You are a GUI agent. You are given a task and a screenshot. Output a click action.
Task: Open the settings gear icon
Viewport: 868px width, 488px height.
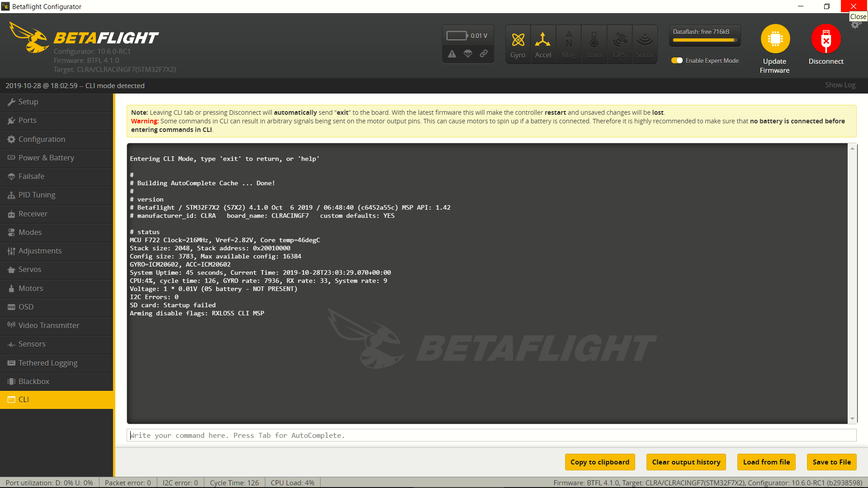[855, 26]
